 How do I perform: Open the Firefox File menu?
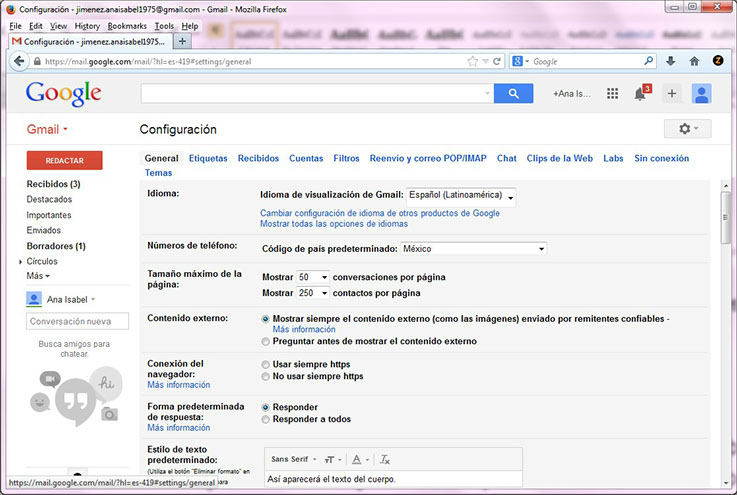tap(15, 26)
